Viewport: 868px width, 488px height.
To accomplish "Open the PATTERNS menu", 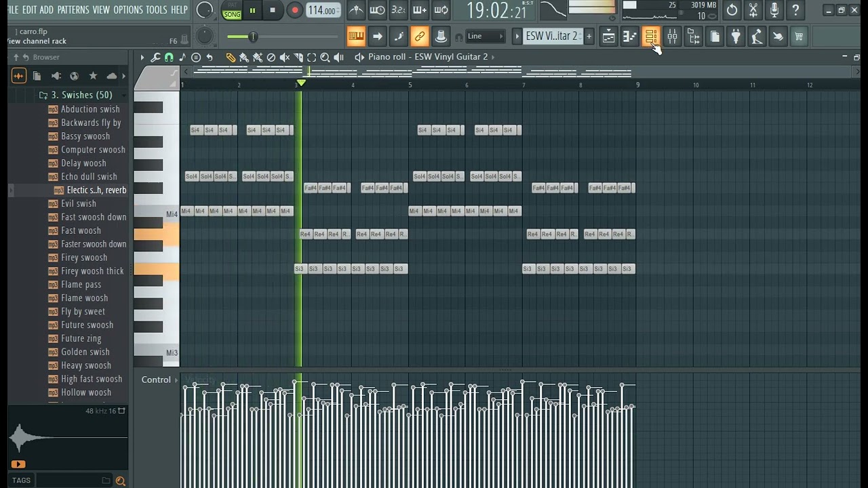I will tap(73, 9).
